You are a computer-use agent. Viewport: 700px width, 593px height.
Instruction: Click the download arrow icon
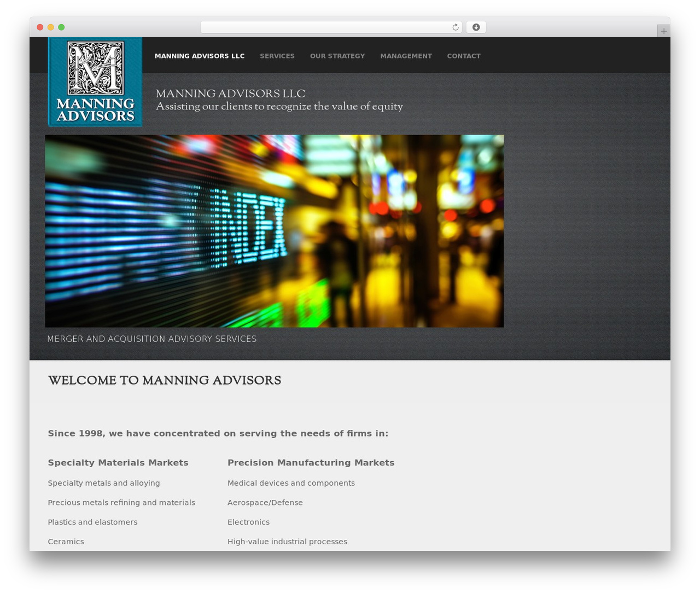(x=476, y=27)
